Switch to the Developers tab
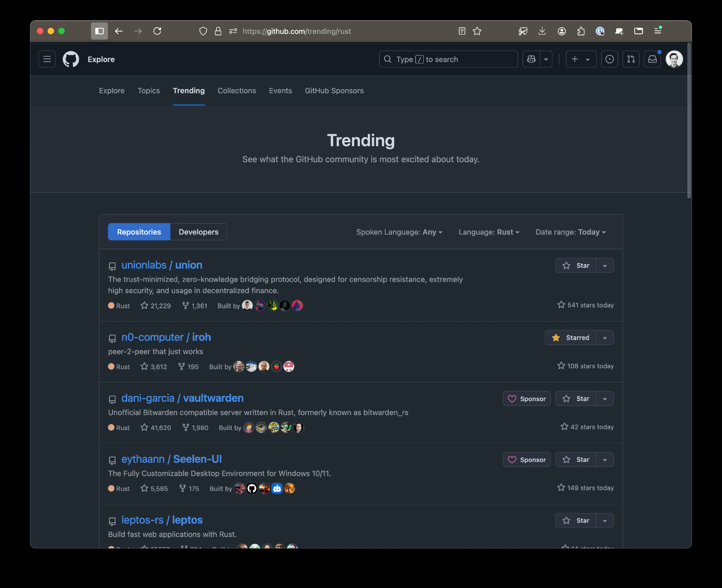 199,232
